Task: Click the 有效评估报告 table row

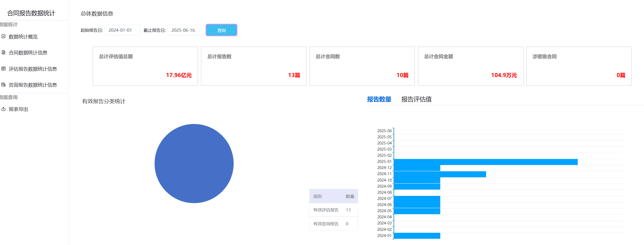Action: [333, 210]
